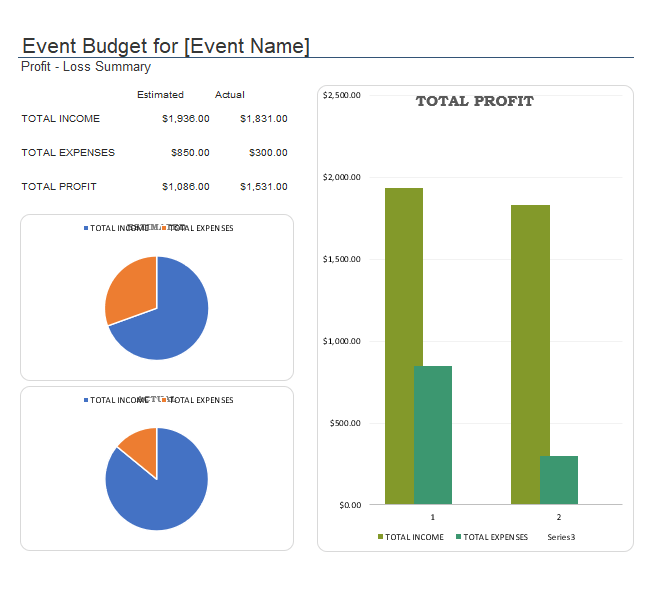Click the TOTAL PROFIT bar chart title
Viewport: 669px width, 611px height.
(x=474, y=101)
